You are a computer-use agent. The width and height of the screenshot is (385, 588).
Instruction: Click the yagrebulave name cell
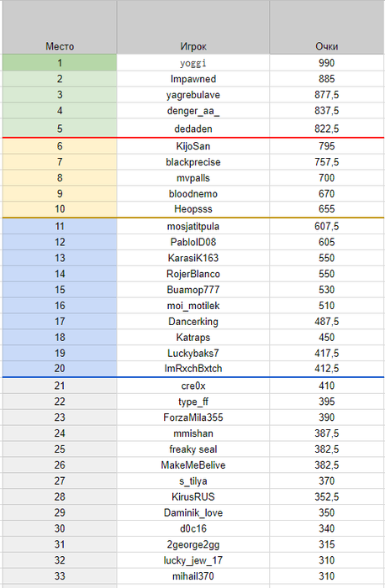coord(192,94)
